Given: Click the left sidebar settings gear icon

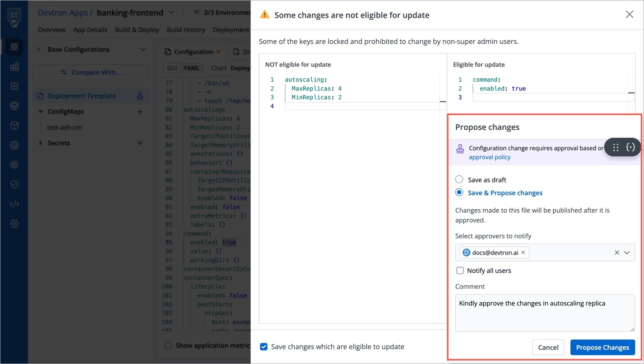Looking at the screenshot, I should click(x=14, y=224).
